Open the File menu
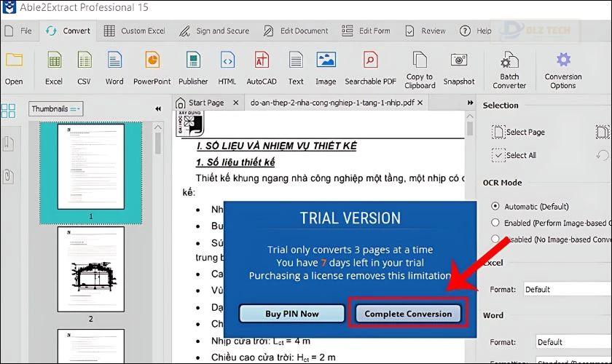612x364 pixels. [18, 31]
